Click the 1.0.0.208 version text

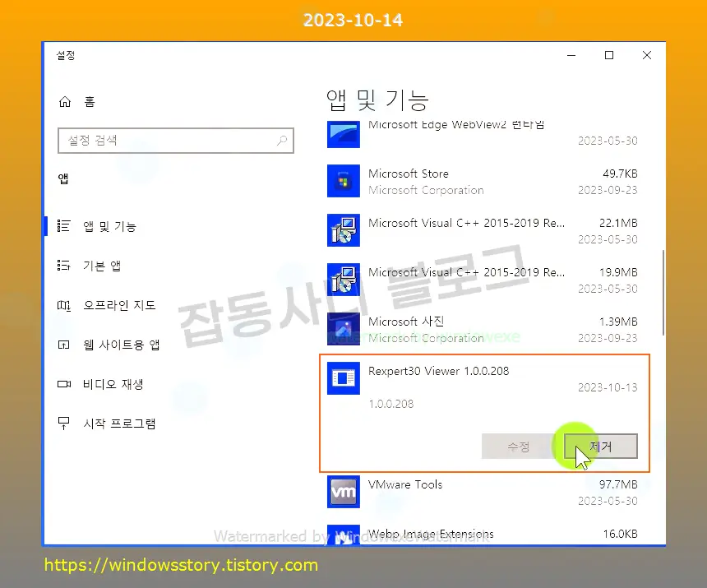pyautogui.click(x=391, y=404)
